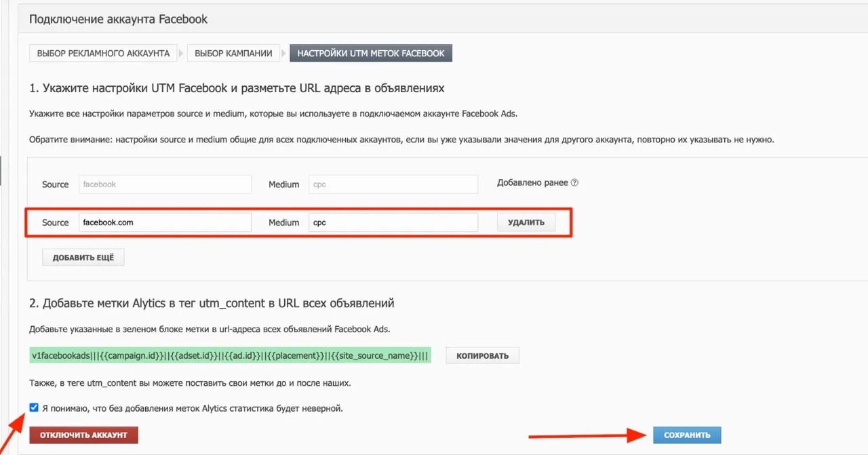Click the 'Добавить ещё' button

coord(83,257)
